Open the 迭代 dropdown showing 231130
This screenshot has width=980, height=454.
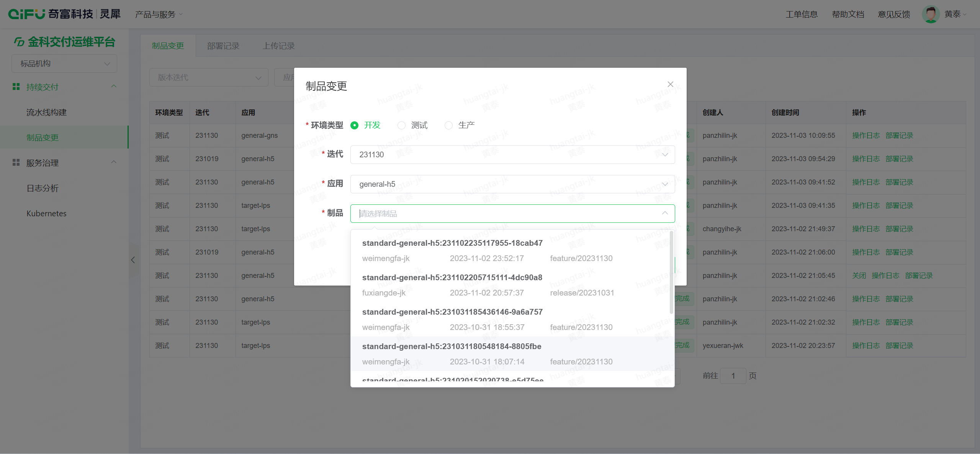tap(512, 155)
